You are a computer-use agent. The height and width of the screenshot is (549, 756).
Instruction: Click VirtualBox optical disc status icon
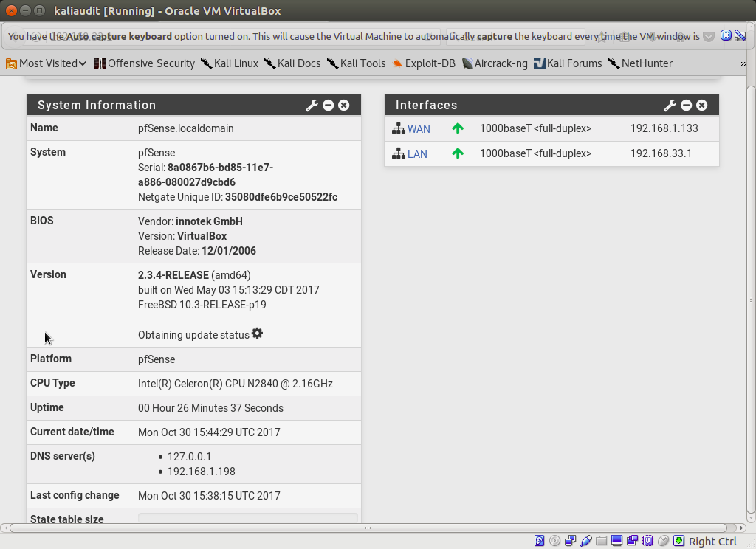(x=555, y=541)
